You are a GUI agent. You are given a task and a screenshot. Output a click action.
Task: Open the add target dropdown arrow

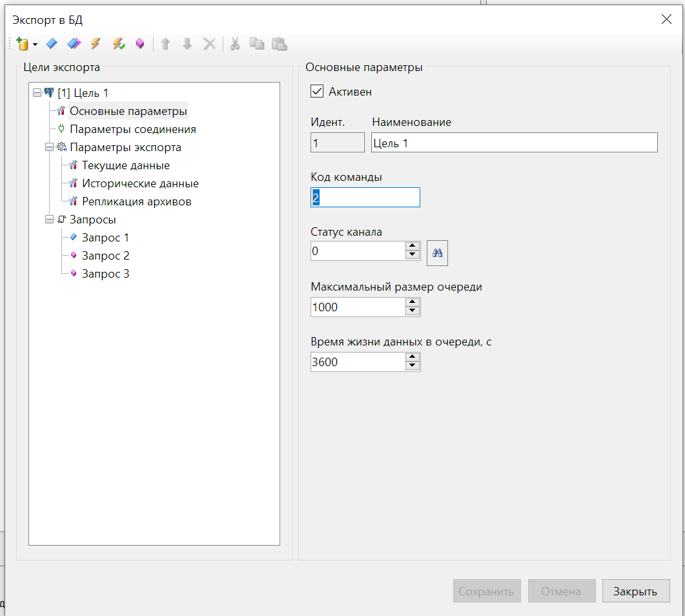click(x=36, y=45)
